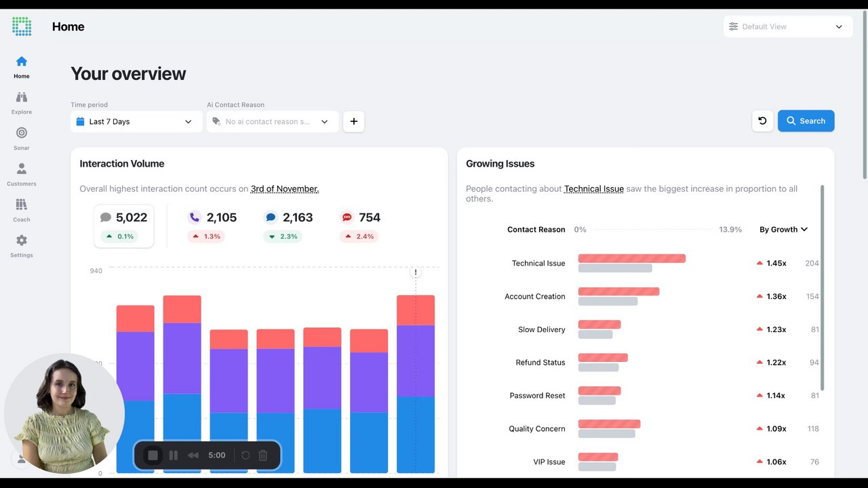Image resolution: width=868 pixels, height=488 pixels.
Task: Add a filter with the plus button
Action: (x=353, y=121)
